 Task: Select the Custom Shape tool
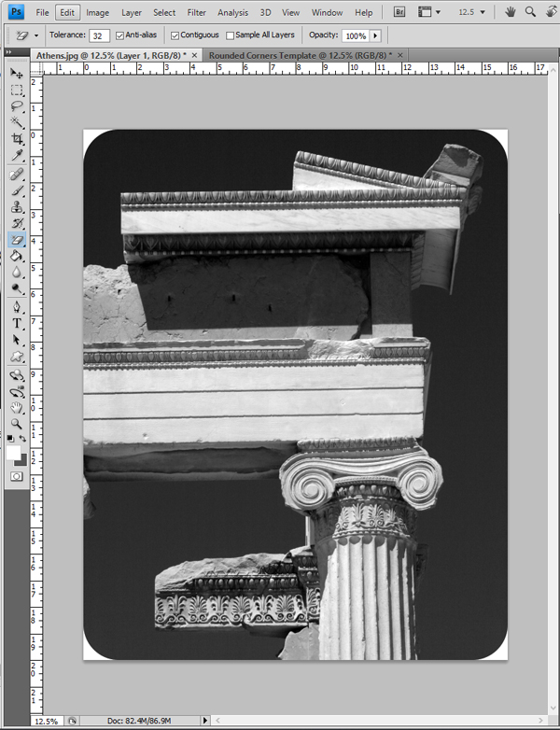coord(17,357)
